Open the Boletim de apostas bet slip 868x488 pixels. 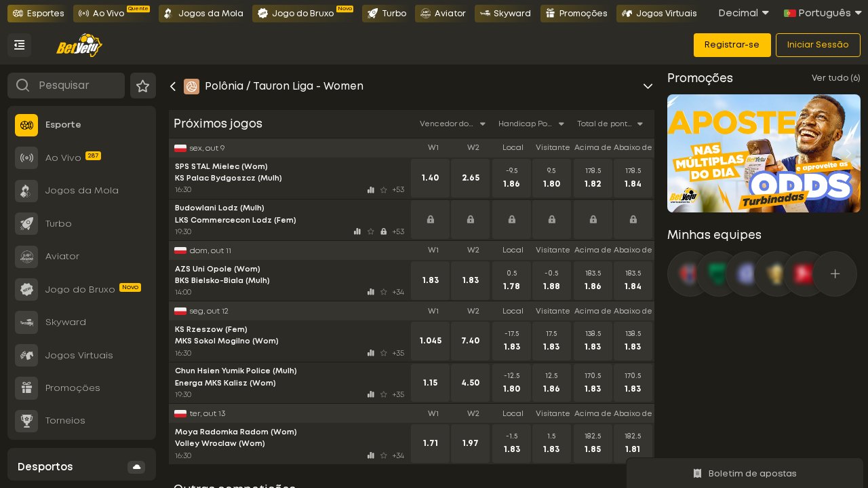click(745, 473)
